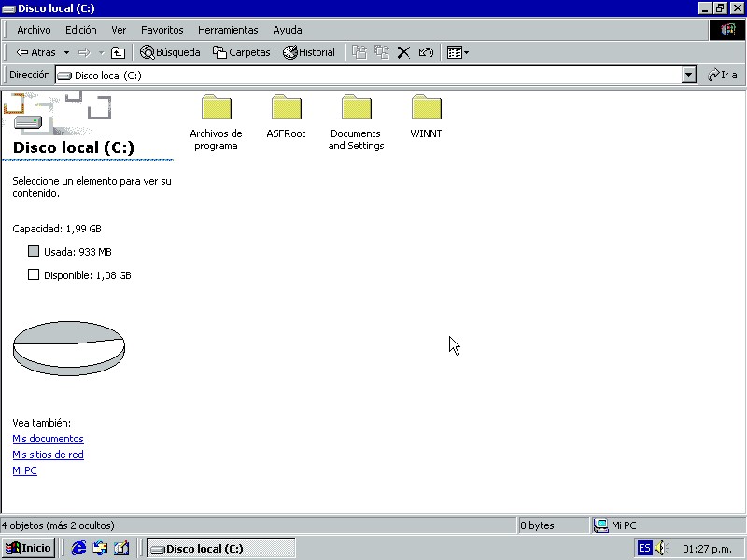Launch Outlook Express from quick launch
This screenshot has width=747, height=560.
coord(100,548)
